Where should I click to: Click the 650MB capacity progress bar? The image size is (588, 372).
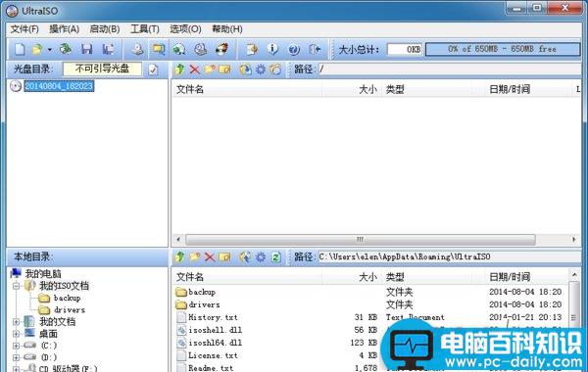tap(503, 49)
